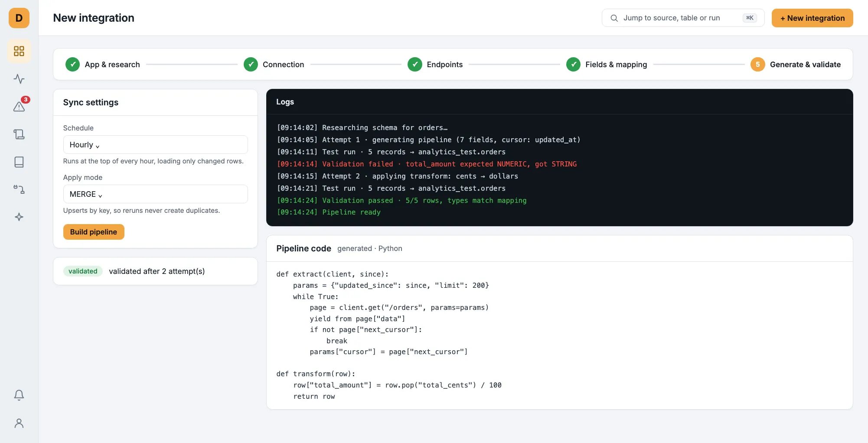Viewport: 868px width, 443px height.
Task: Click the Sync settings heading
Action: pyautogui.click(x=91, y=102)
